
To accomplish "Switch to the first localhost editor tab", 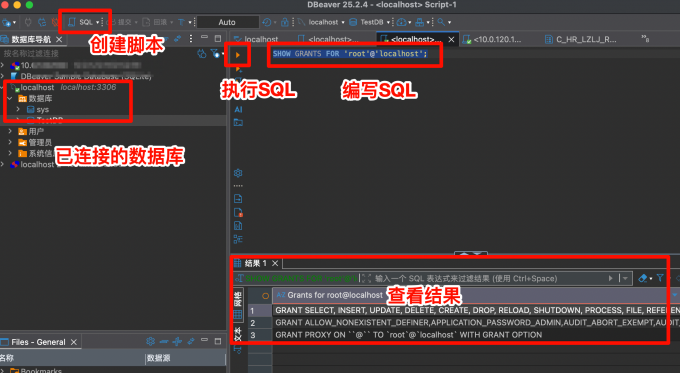I will [256, 39].
